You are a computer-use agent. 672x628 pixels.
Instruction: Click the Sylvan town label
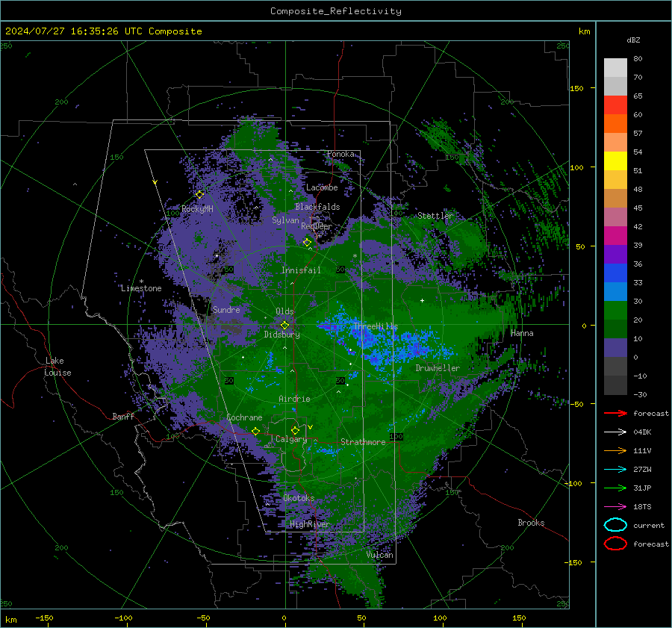[285, 220]
